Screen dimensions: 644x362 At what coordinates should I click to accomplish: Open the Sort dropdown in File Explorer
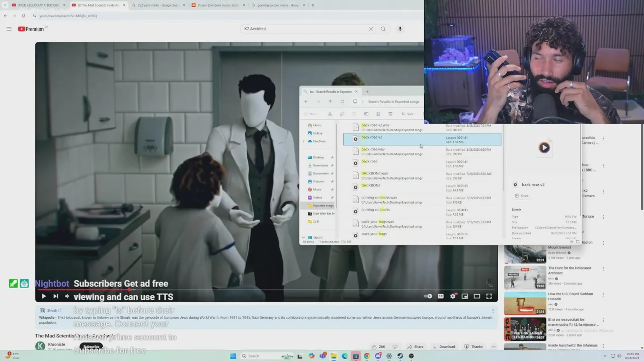tap(409, 114)
